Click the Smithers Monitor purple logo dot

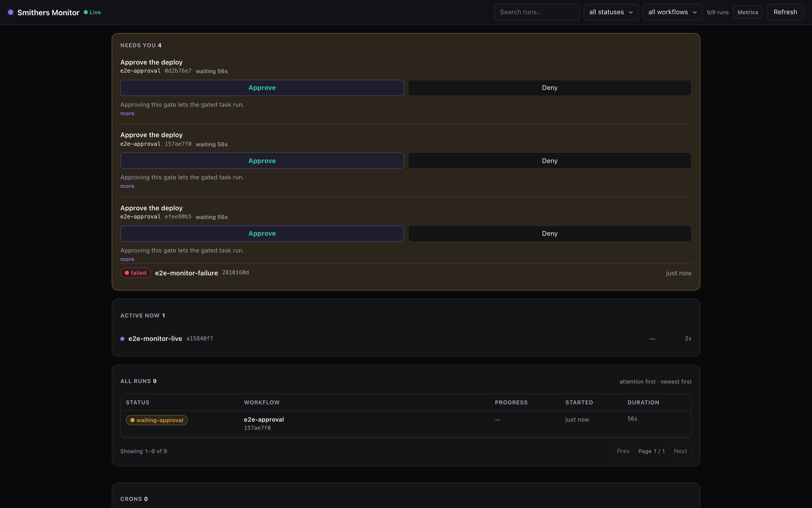tap(11, 12)
